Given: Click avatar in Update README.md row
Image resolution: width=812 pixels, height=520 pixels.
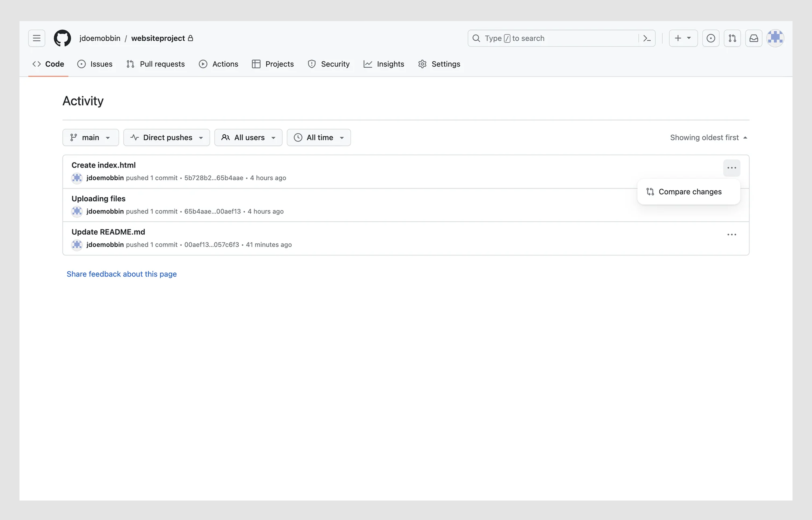Looking at the screenshot, I should [x=77, y=245].
